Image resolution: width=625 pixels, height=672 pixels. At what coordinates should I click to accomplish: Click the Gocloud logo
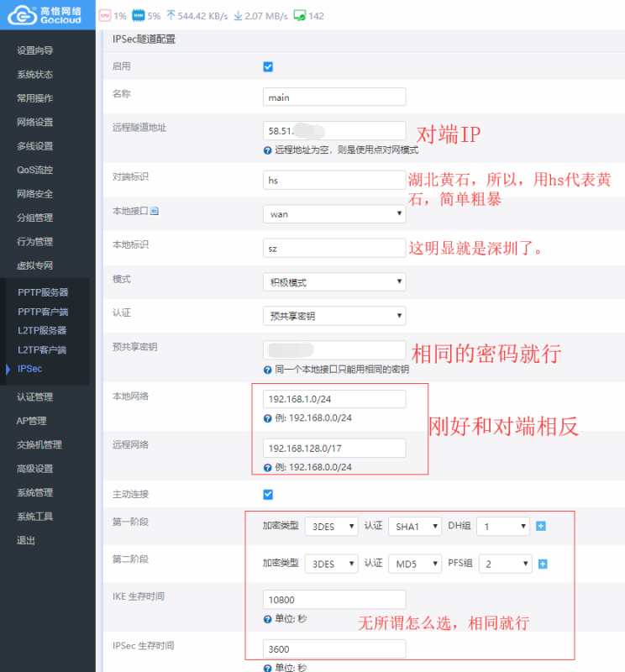(x=46, y=14)
